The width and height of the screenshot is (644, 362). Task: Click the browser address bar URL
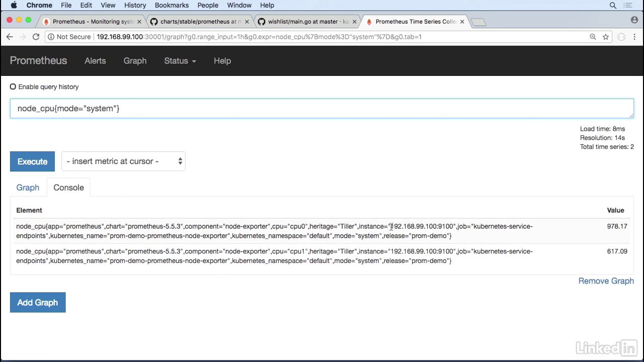click(259, 37)
